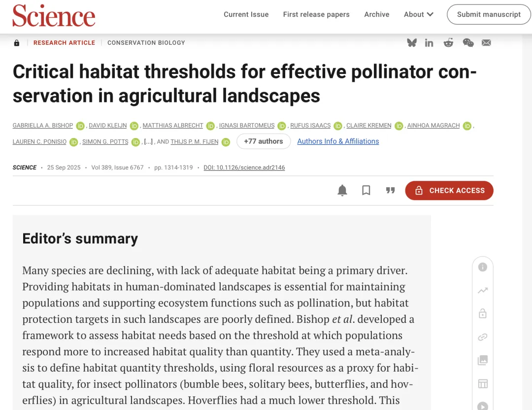
Task: Share article via LinkedIn icon
Action: 429,43
